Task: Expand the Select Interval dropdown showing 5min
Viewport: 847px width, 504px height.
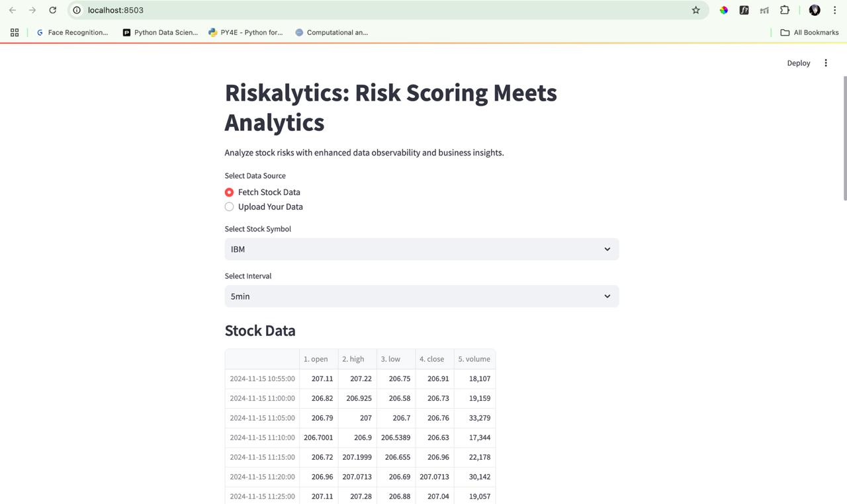Action: click(422, 296)
